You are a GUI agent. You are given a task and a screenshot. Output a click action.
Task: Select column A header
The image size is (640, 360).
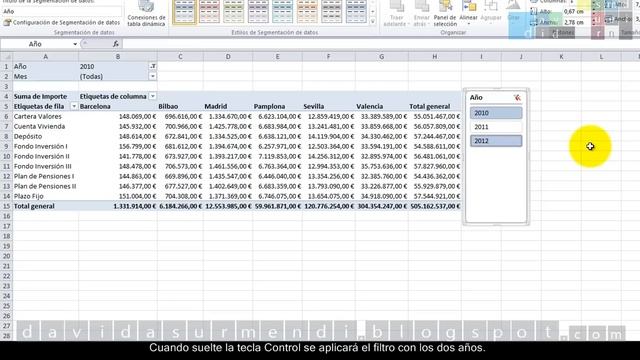tap(45, 57)
